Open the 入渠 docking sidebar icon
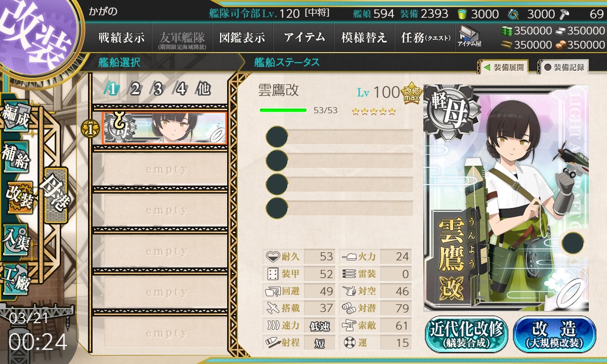Image resolution: width=607 pixels, height=364 pixels. click(16, 239)
